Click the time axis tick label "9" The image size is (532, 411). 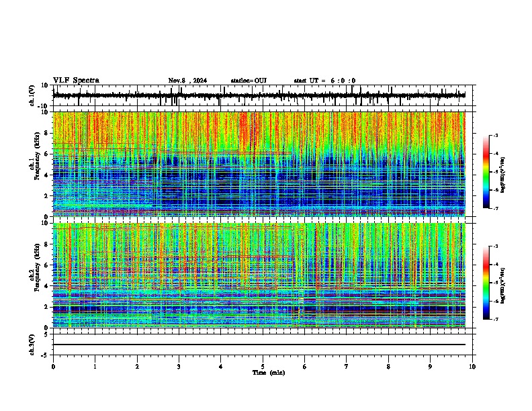pos(430,367)
